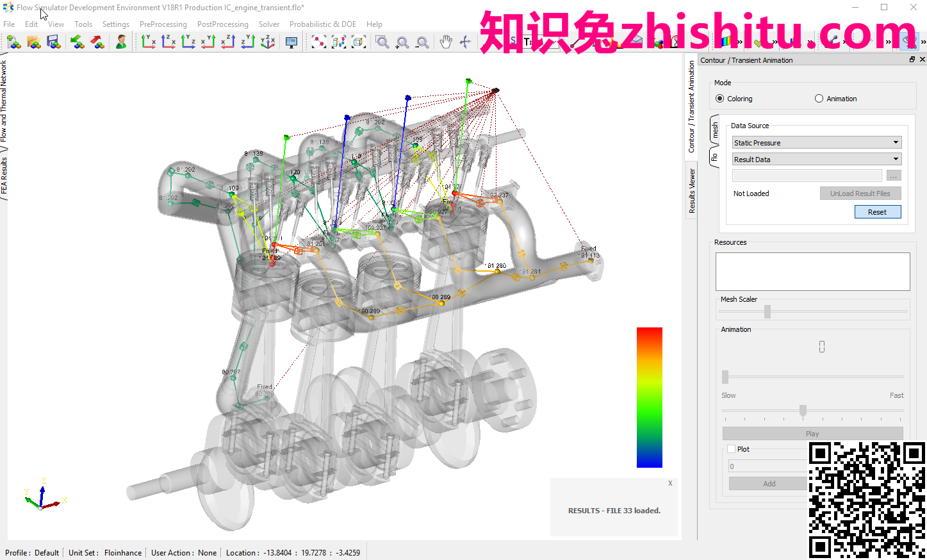Set view with Y up, X left axes
Image resolution: width=927 pixels, height=560 pixels.
point(208,42)
